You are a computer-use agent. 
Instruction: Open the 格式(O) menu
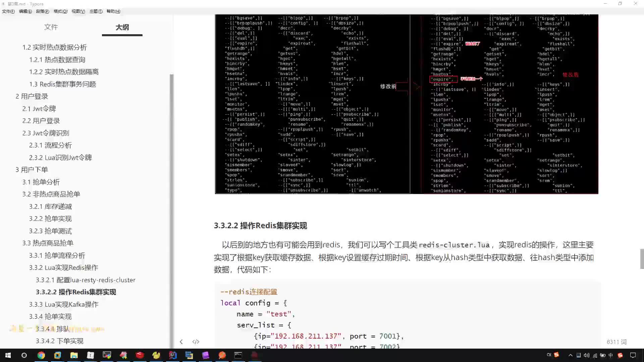coord(60,11)
